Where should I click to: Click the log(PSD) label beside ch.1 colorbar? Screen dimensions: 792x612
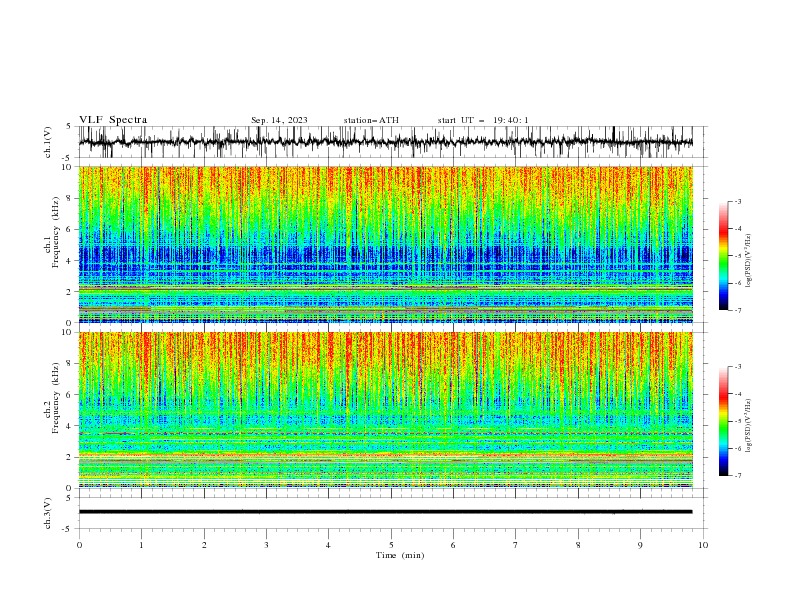[x=749, y=261]
